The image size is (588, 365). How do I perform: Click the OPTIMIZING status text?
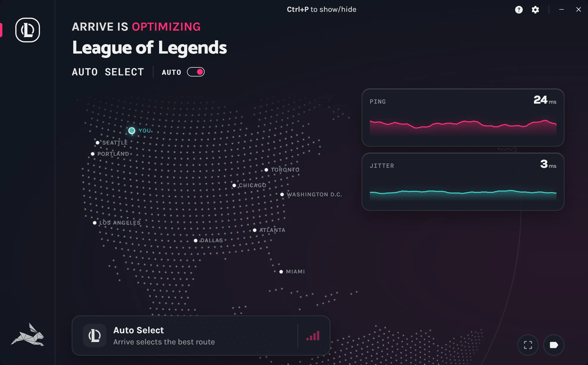tap(166, 27)
